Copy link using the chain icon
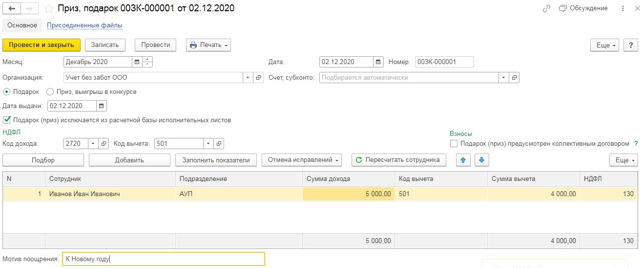The width and height of the screenshot is (644, 268). click(547, 8)
